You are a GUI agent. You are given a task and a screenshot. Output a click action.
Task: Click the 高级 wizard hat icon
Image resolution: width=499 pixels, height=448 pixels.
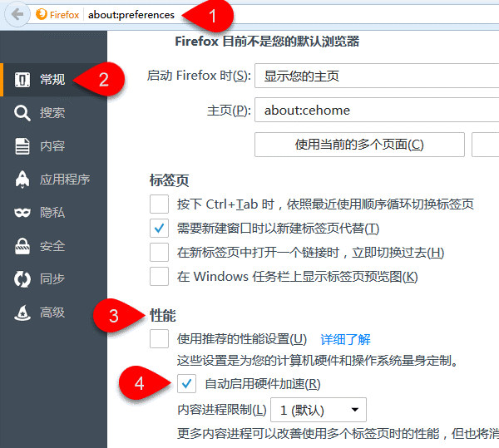22,313
